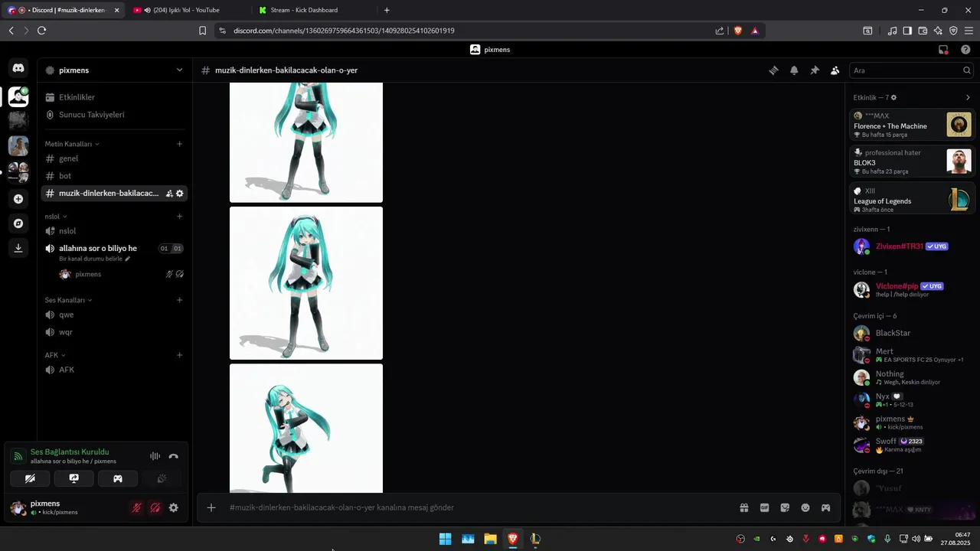
Task: Show pinned messages pin icon
Action: click(x=815, y=70)
